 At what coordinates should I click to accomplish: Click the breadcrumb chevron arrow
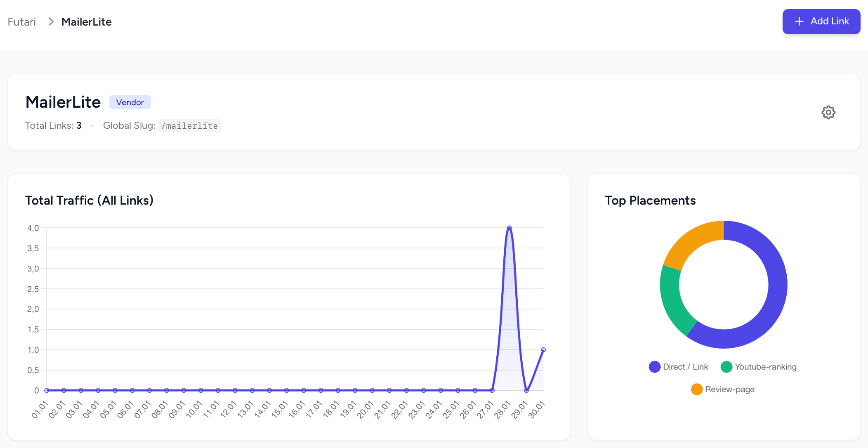(x=51, y=21)
